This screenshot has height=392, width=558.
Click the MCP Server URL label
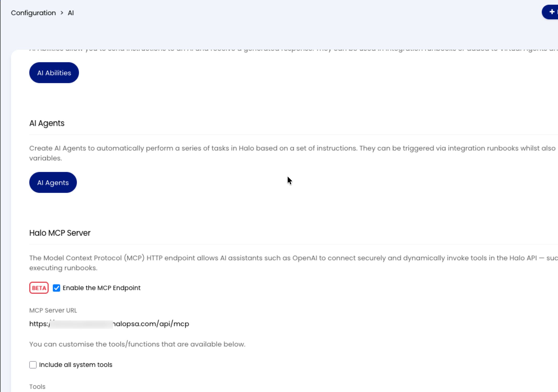tap(53, 310)
